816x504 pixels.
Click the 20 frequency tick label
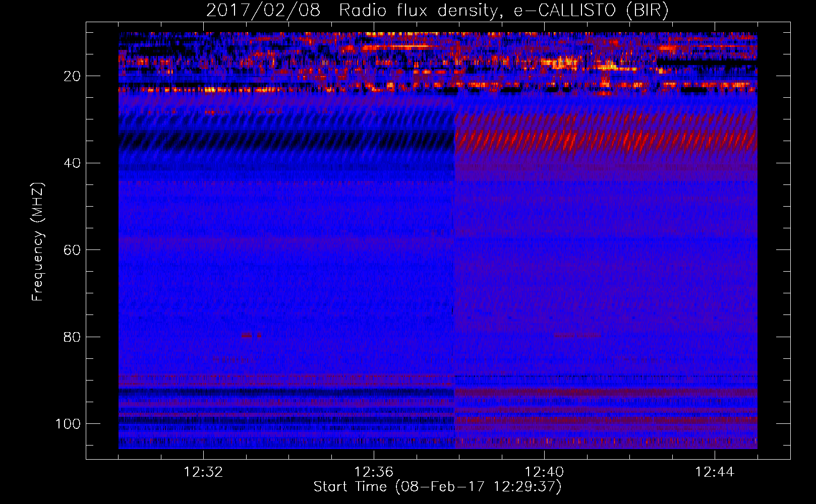coord(72,76)
